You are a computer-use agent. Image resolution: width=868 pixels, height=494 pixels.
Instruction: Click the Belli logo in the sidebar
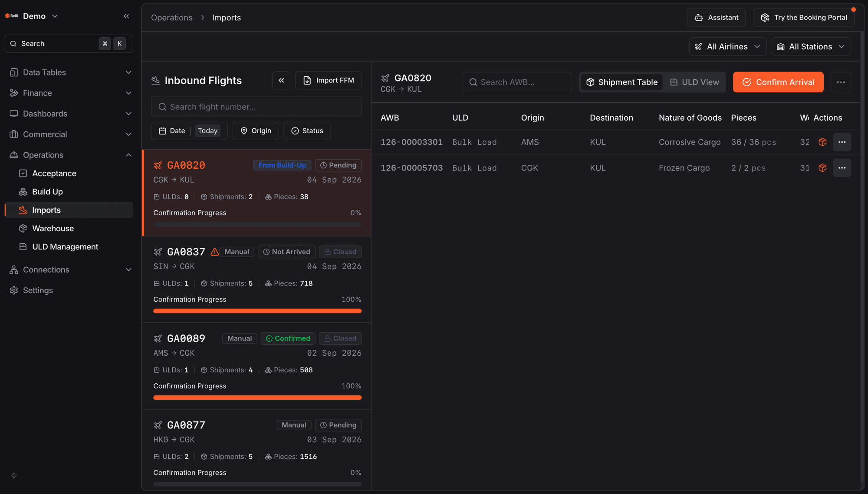(12, 16)
